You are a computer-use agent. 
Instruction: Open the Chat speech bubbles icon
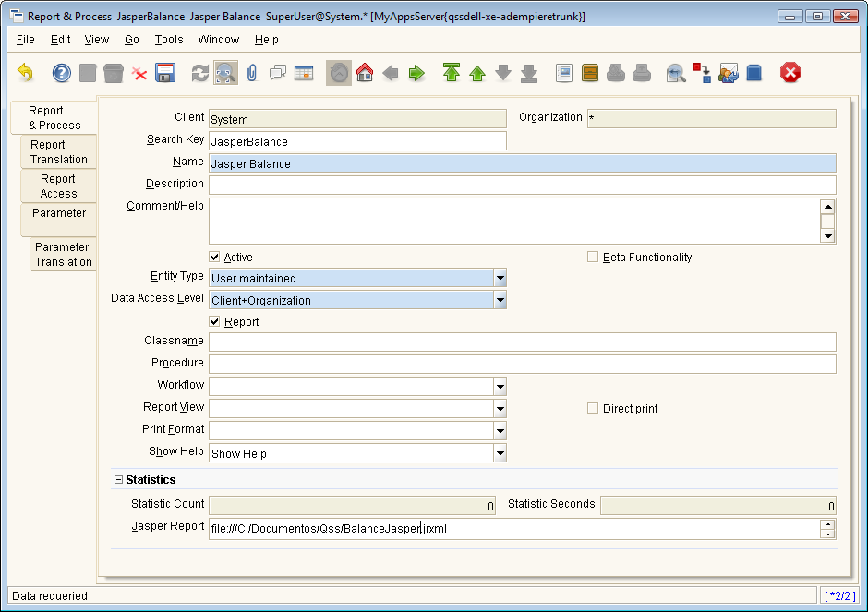[278, 73]
